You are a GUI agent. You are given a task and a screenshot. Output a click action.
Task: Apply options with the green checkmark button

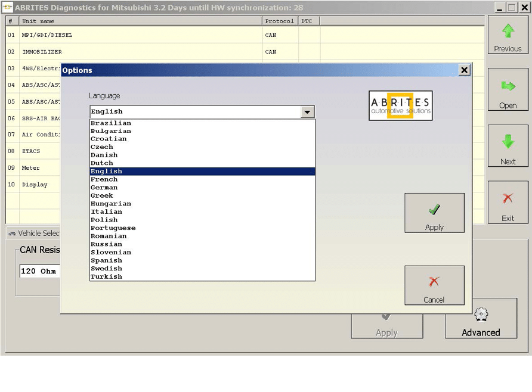pos(434,213)
